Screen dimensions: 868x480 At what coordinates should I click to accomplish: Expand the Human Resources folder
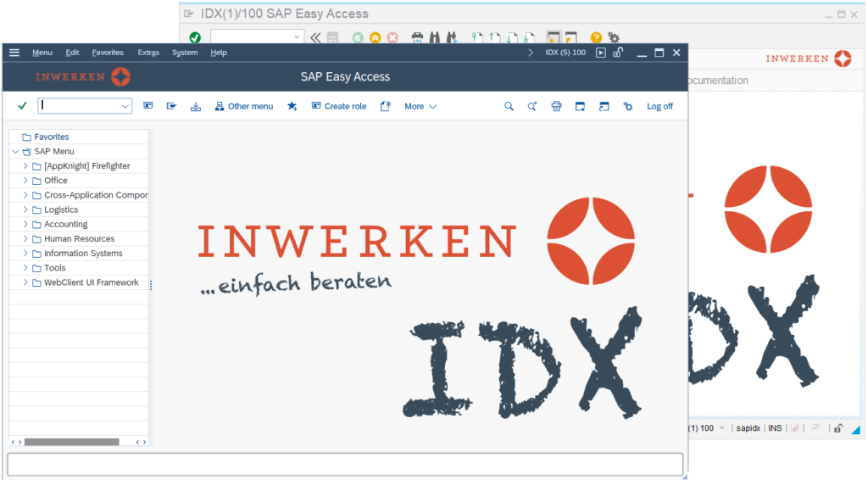pyautogui.click(x=25, y=238)
